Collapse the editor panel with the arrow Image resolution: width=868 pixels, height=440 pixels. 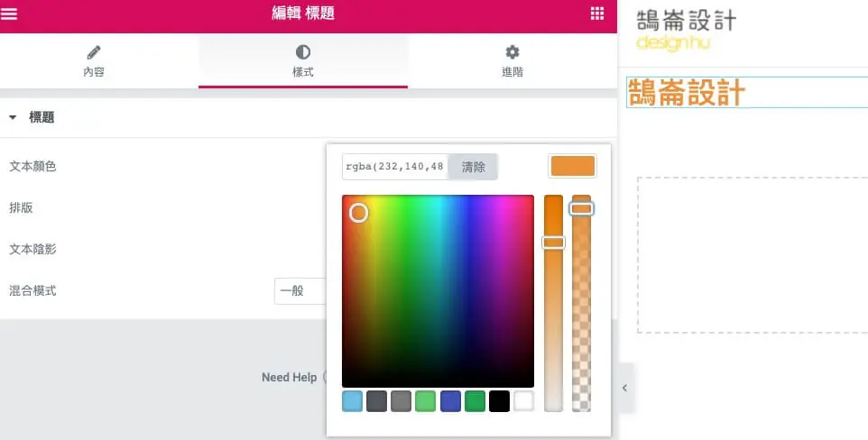pos(624,388)
